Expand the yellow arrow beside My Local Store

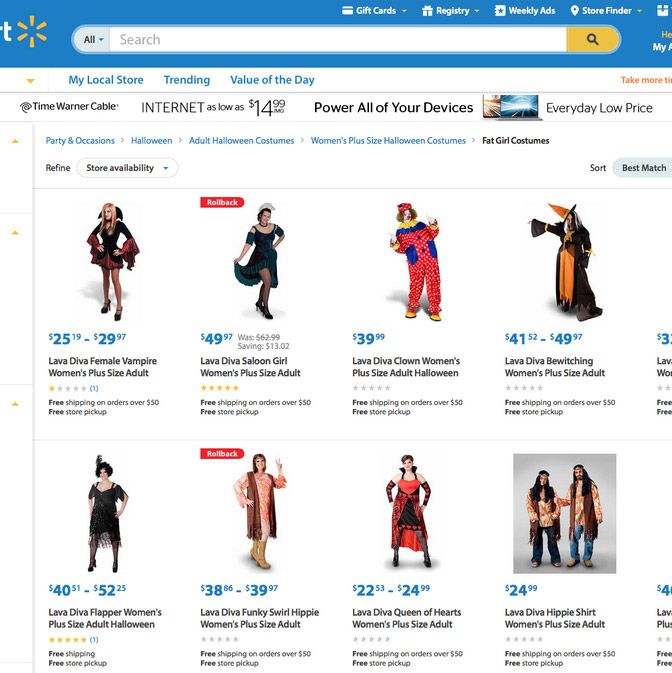click(30, 81)
